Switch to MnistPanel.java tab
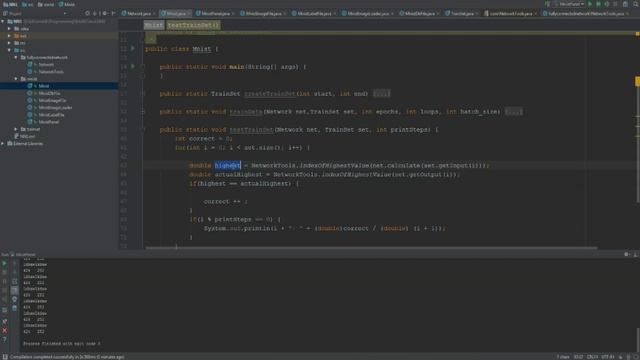 click(x=215, y=13)
